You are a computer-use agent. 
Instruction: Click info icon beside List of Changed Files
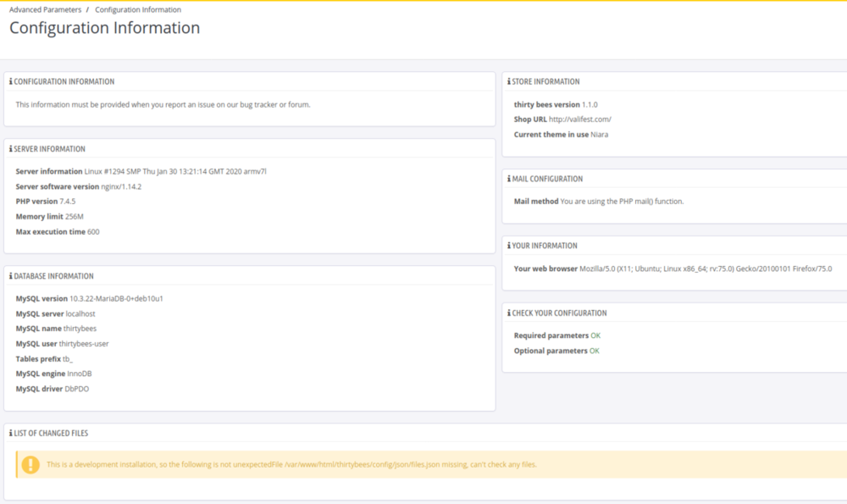coord(11,434)
